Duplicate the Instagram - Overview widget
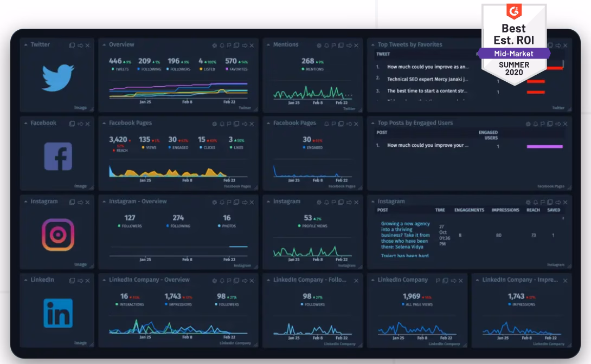The image size is (591, 364). click(x=236, y=202)
